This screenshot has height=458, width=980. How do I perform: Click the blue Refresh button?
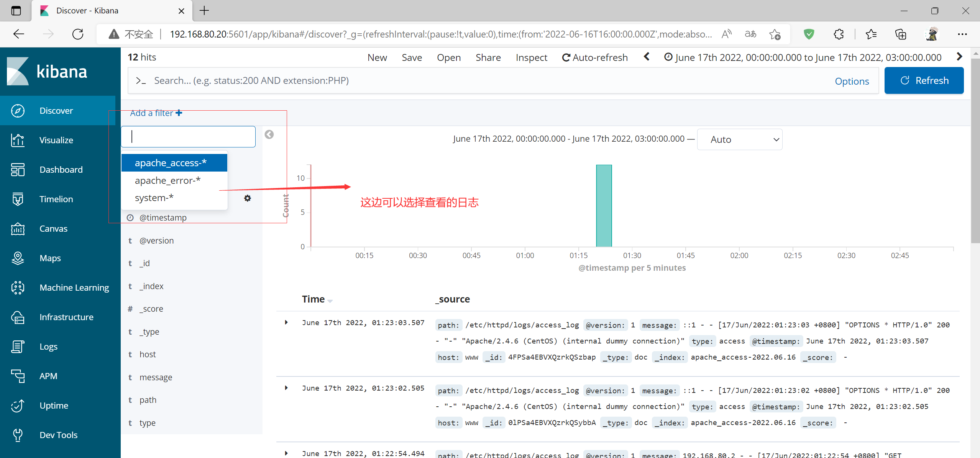coord(924,80)
